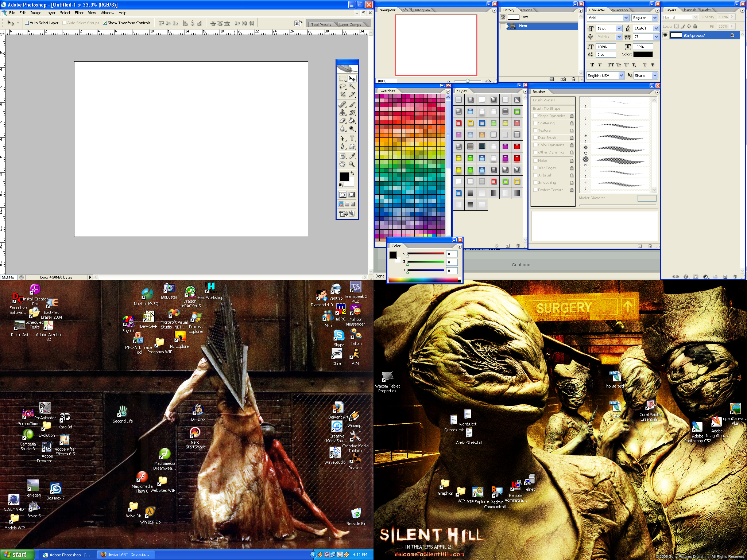Select the Healing Brush tool
The image size is (747, 560).
342,104
